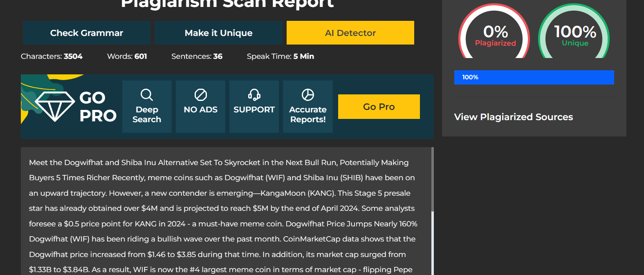Click the Accurate Reports! label
Screen dimensions: 644x275
click(x=308, y=114)
